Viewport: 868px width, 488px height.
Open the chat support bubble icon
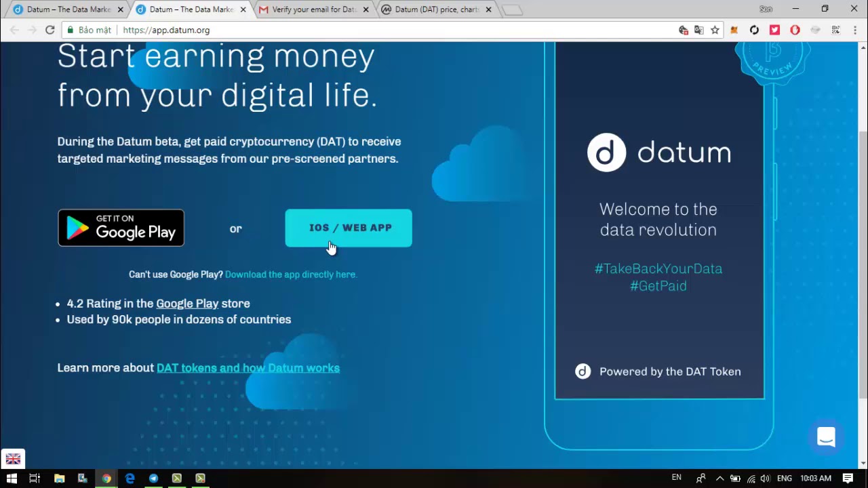tap(826, 437)
